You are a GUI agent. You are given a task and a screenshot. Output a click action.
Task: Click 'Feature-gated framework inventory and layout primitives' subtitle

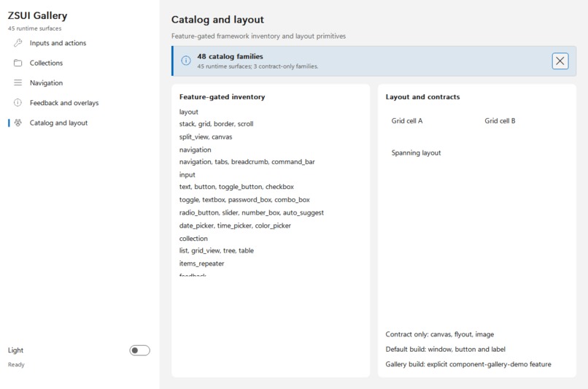[258, 36]
